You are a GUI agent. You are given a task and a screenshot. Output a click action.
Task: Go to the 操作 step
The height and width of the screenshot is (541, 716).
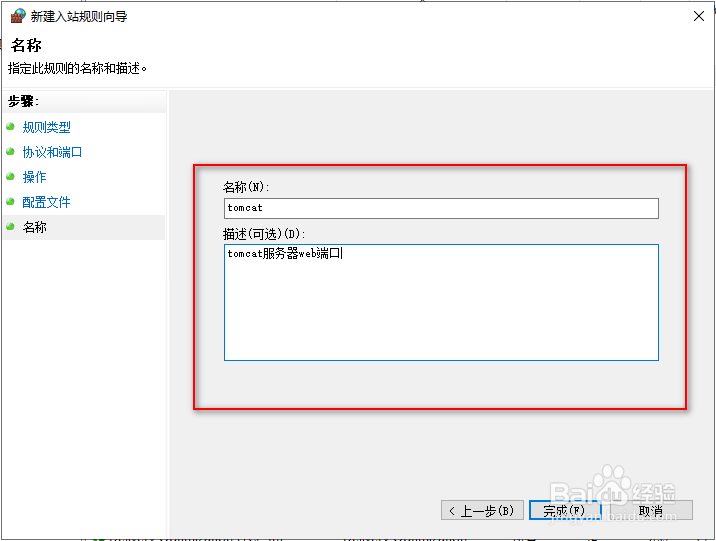pyautogui.click(x=35, y=177)
